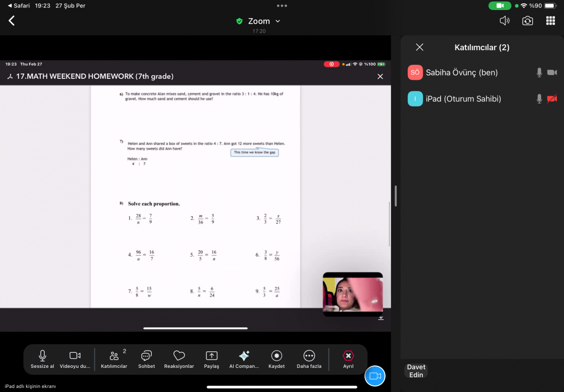Go back using the left chevron

pyautogui.click(x=12, y=21)
